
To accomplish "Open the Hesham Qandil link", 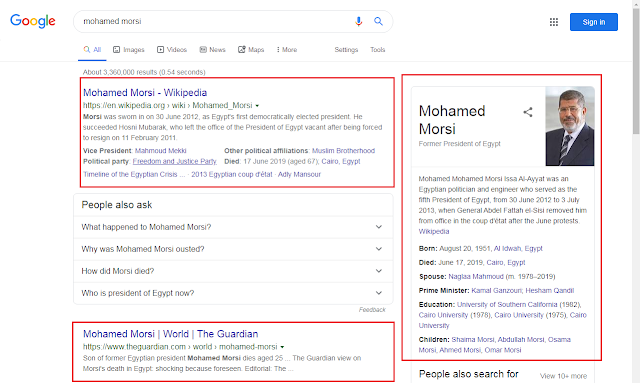I will (549, 291).
